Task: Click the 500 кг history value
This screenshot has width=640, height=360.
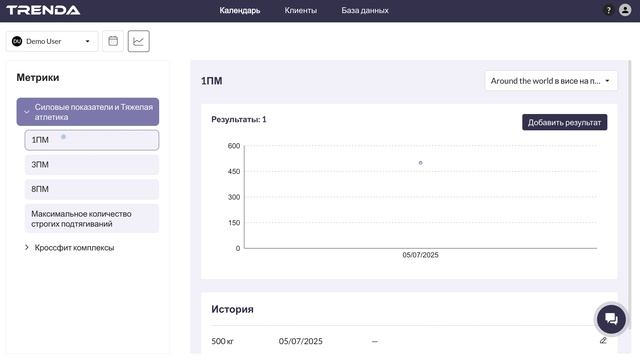Action: (222, 341)
